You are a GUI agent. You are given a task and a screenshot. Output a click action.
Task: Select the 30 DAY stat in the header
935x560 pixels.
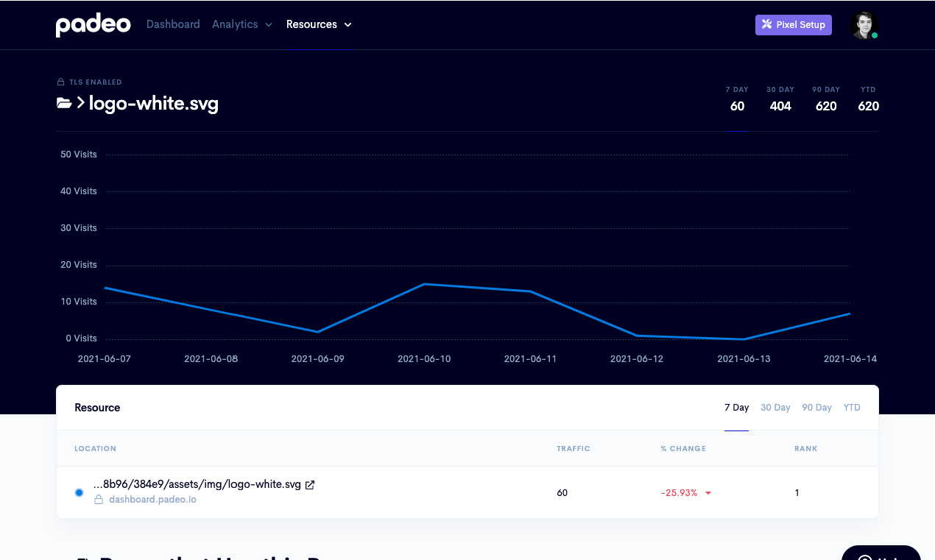point(780,99)
